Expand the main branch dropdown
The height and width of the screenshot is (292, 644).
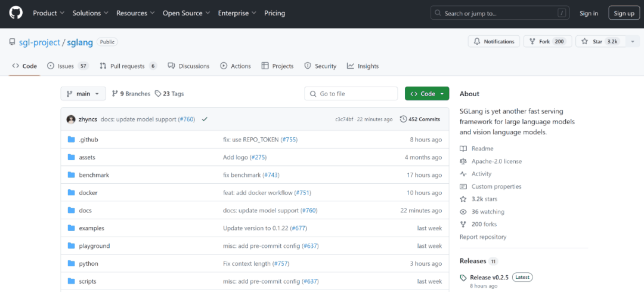pyautogui.click(x=83, y=94)
